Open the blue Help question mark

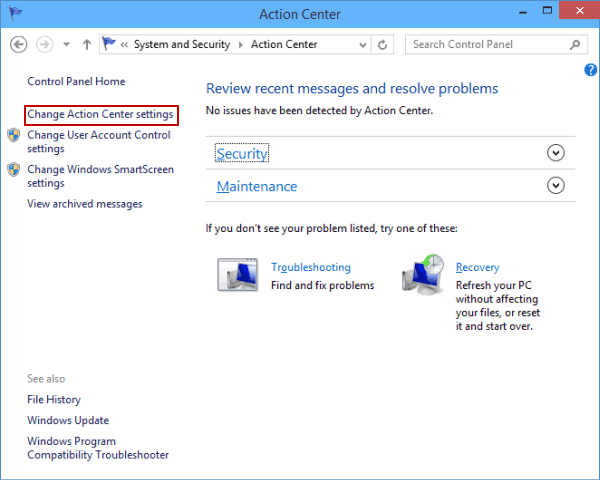tap(590, 70)
